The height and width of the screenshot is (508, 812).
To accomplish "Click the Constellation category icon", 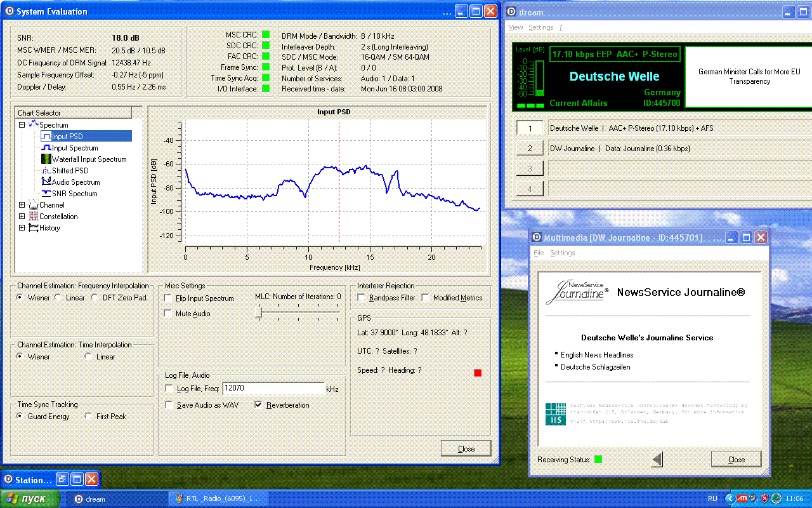I will (x=34, y=216).
